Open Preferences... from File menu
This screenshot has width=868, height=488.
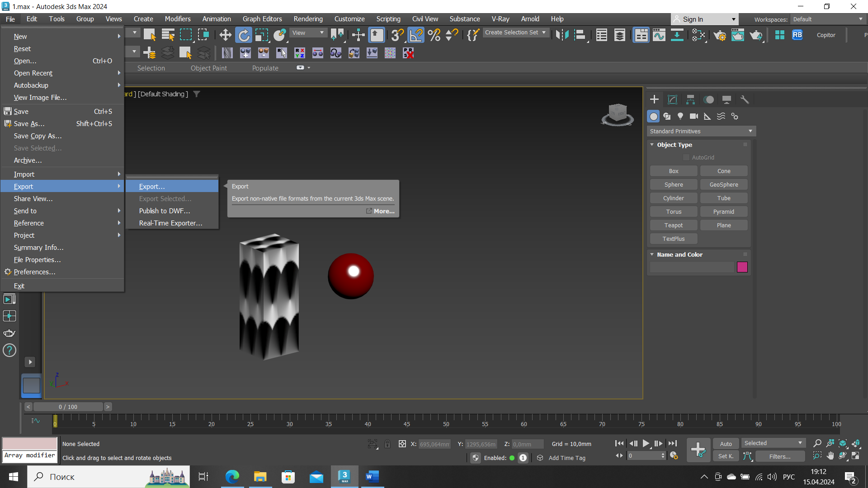(x=62, y=272)
